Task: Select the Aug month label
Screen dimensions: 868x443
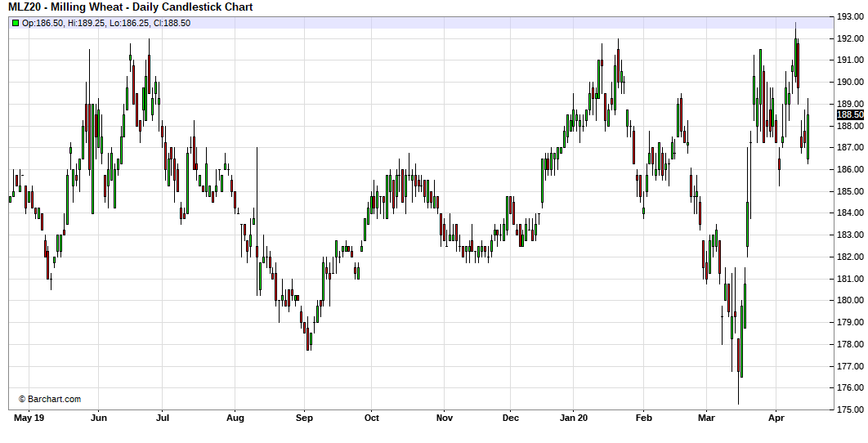Action: tap(235, 418)
